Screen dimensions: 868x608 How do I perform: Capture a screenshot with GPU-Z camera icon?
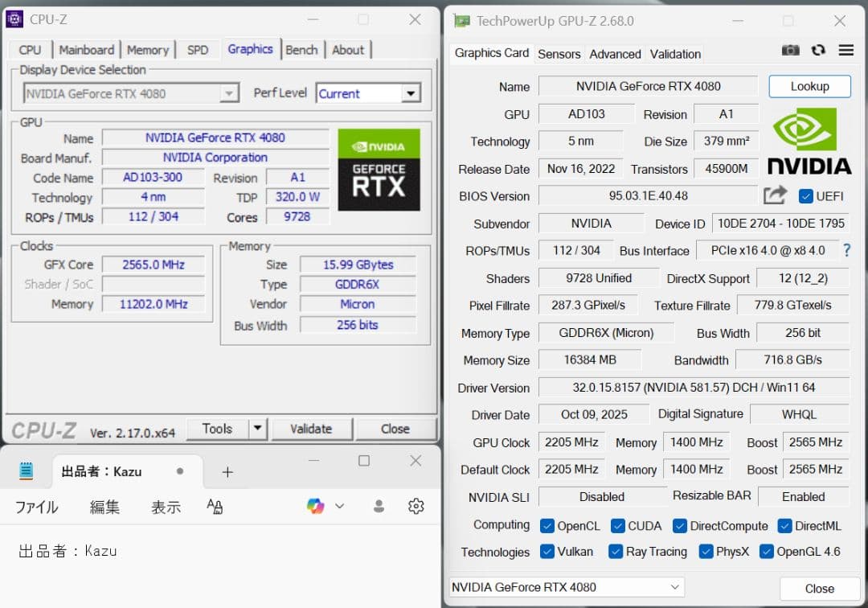coord(790,50)
